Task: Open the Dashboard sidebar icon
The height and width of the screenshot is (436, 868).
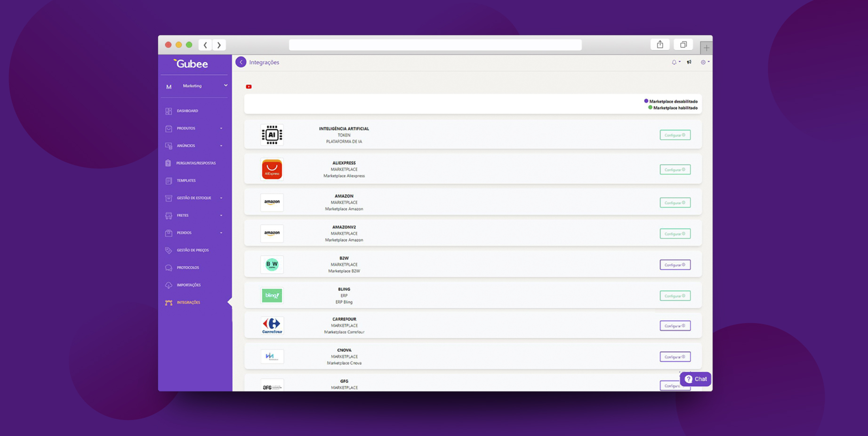Action: [169, 111]
